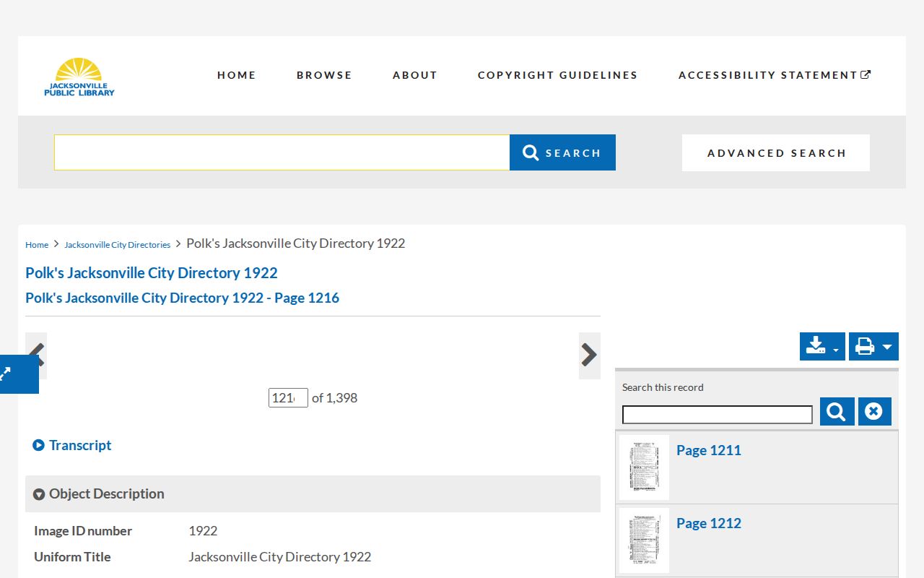Focus the Search this record field

click(x=718, y=415)
